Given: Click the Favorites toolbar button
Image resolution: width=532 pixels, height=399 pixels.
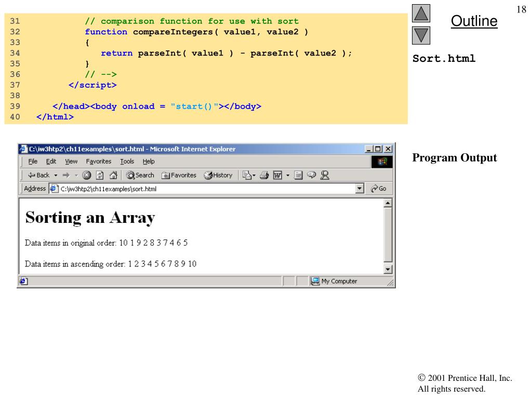Looking at the screenshot, I should pos(179,175).
